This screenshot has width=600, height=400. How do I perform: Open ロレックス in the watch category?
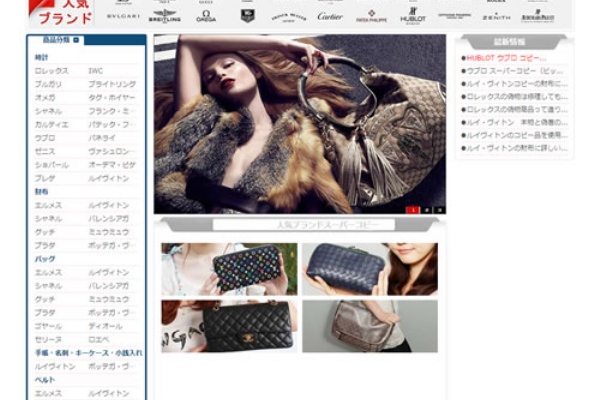point(51,71)
